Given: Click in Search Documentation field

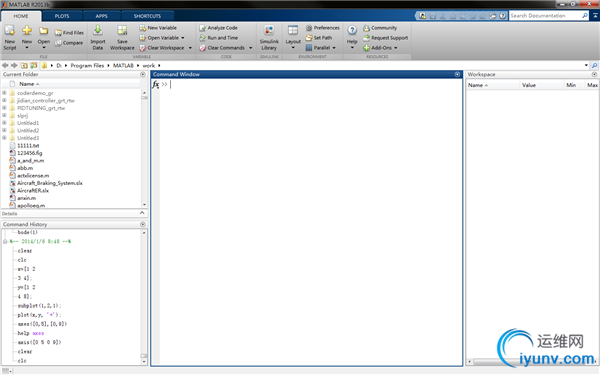Looking at the screenshot, I should tap(546, 16).
